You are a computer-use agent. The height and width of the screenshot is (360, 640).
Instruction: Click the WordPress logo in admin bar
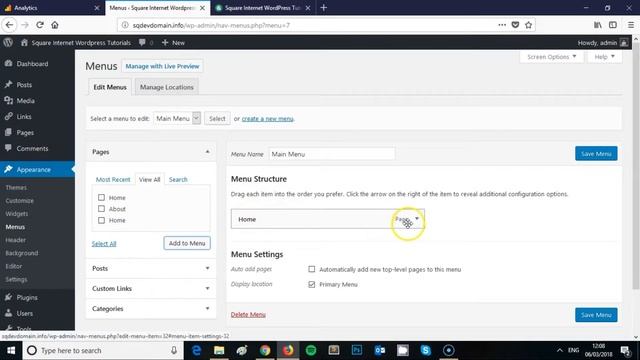tap(8, 42)
